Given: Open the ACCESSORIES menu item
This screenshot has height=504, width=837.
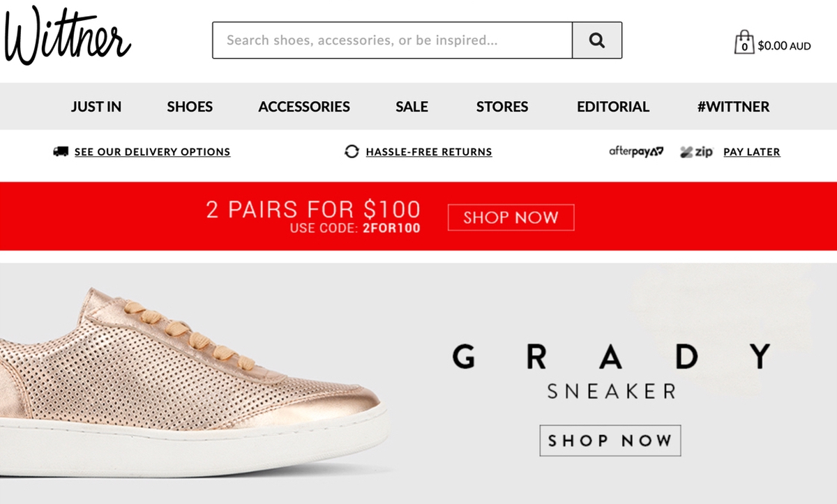Looking at the screenshot, I should [x=304, y=107].
